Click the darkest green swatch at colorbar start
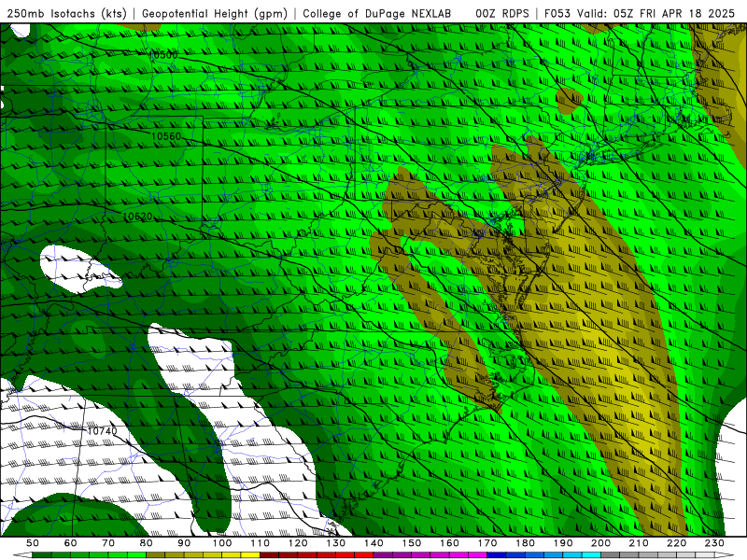 42,555
